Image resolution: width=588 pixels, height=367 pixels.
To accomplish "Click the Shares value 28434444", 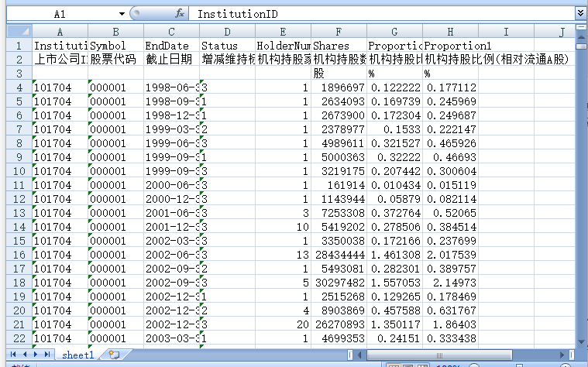I will pyautogui.click(x=339, y=255).
